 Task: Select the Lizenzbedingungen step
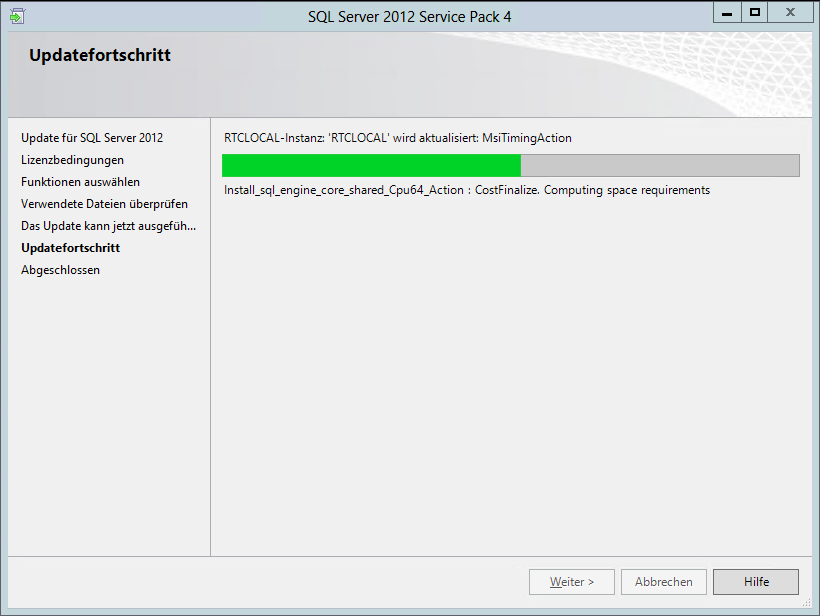point(72,160)
